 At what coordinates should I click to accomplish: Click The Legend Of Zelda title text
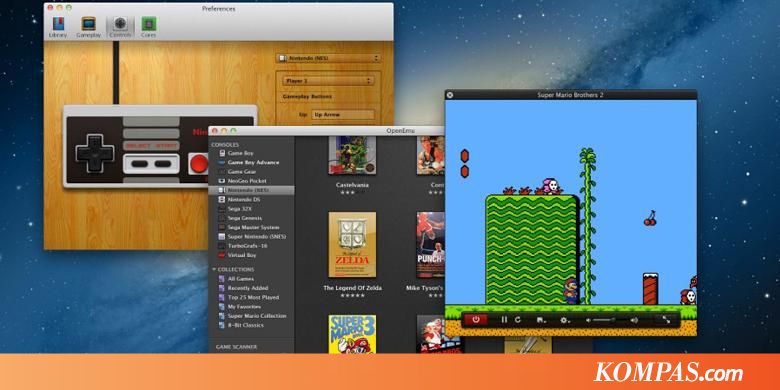[352, 288]
